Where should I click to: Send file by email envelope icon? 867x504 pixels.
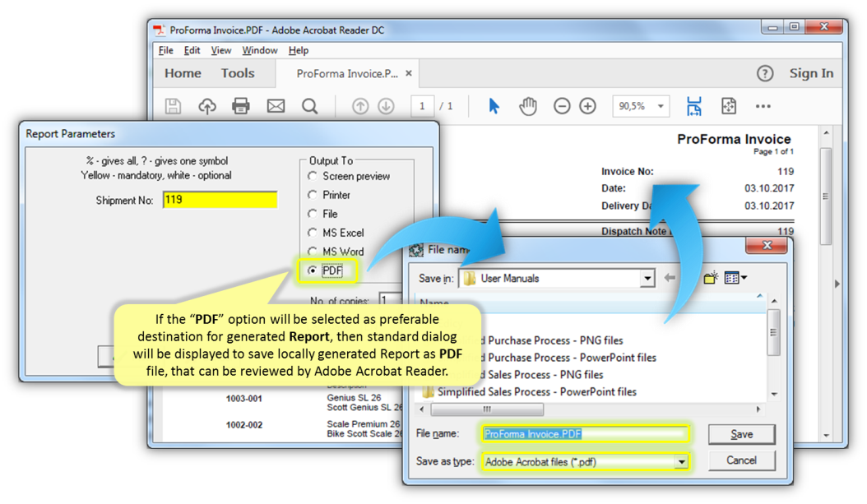(276, 106)
